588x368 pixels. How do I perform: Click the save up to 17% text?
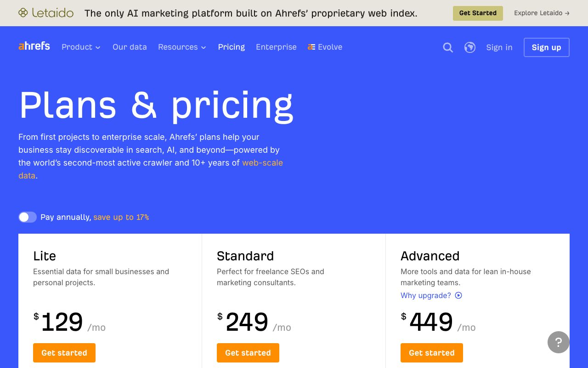pos(121,217)
